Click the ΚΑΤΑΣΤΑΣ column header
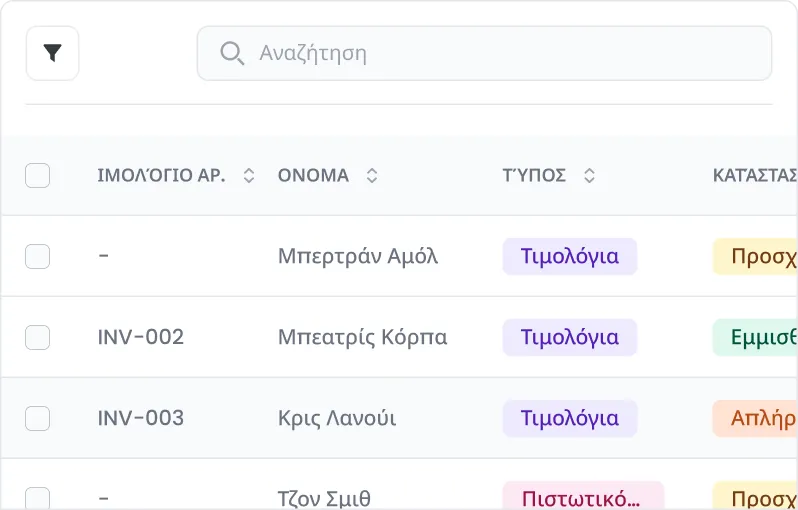Viewport: 798px width, 510px height. coord(755,176)
